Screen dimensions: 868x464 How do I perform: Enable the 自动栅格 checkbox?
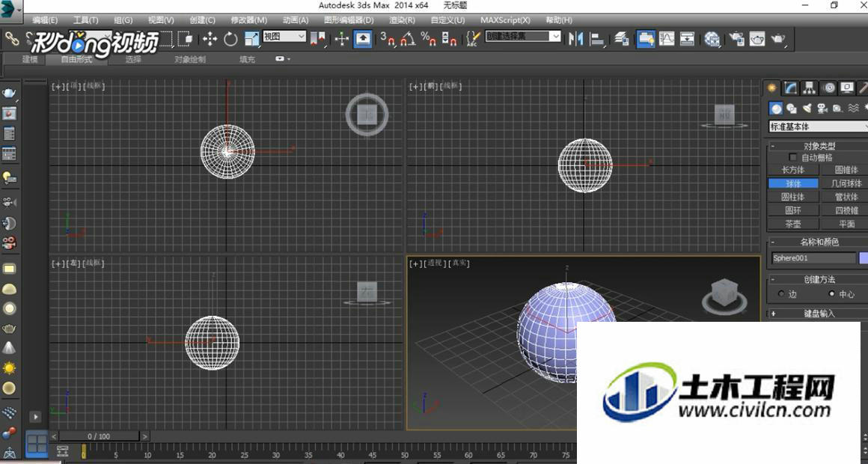coord(792,158)
